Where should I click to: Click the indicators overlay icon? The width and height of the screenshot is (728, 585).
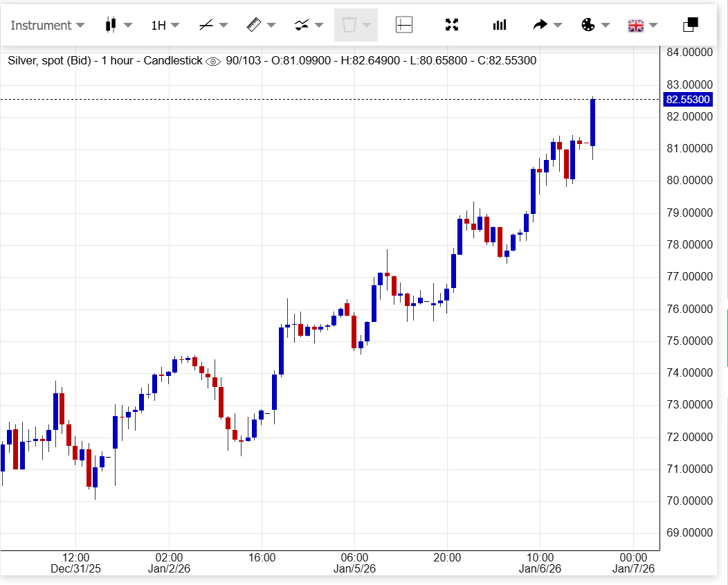[301, 26]
